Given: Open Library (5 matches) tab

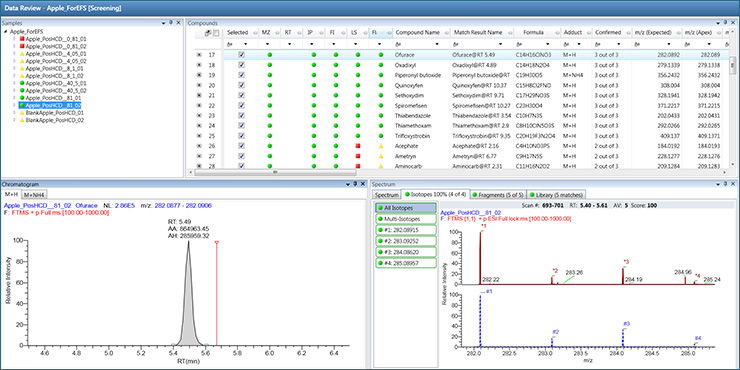Looking at the screenshot, I should coord(556,194).
